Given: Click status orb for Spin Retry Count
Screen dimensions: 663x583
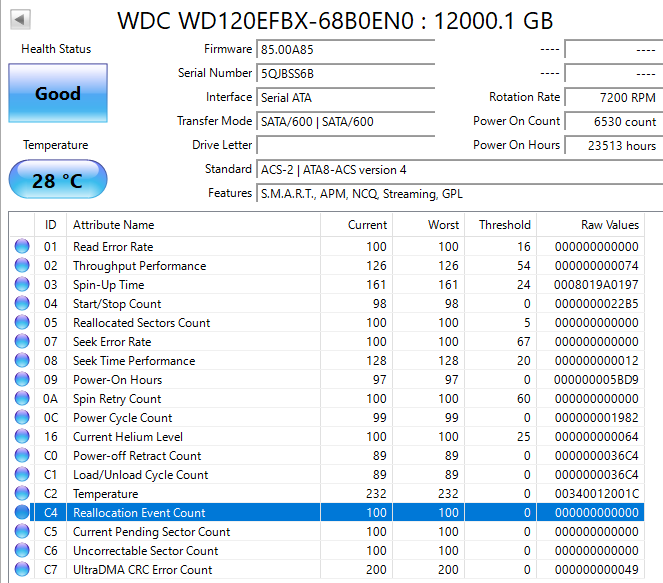Looking at the screenshot, I should tap(22, 398).
